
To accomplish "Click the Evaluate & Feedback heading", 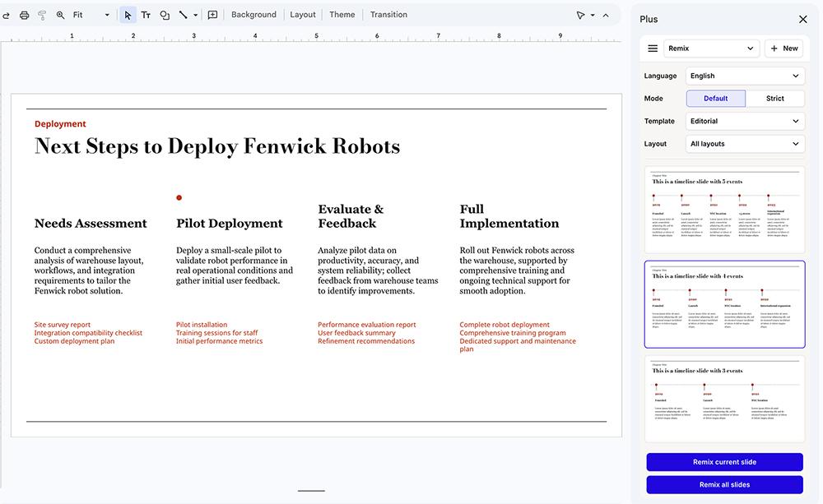I will point(351,216).
